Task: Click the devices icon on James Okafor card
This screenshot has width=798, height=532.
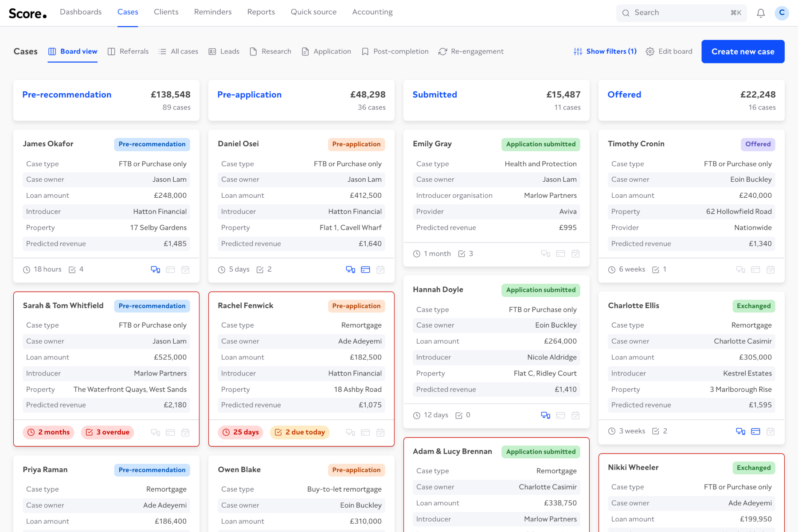Action: click(155, 270)
